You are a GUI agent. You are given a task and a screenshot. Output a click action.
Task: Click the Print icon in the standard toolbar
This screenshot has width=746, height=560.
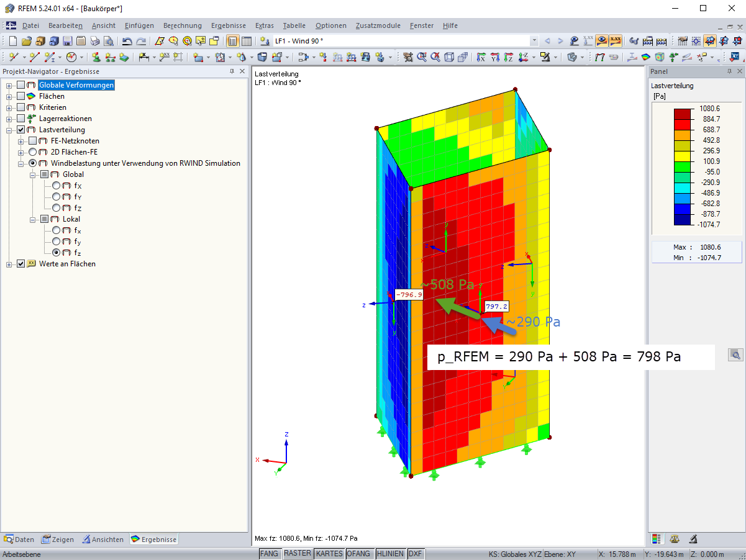tap(93, 41)
